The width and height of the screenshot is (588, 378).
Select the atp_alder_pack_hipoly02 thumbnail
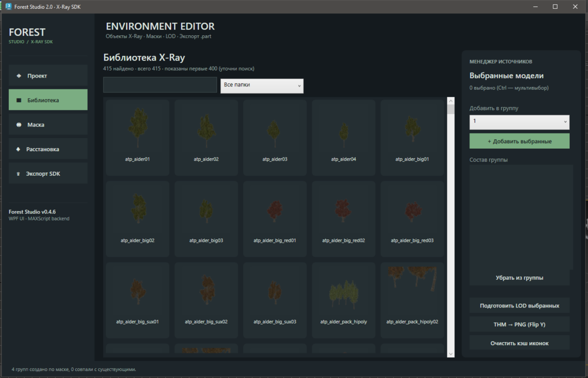pos(412,300)
